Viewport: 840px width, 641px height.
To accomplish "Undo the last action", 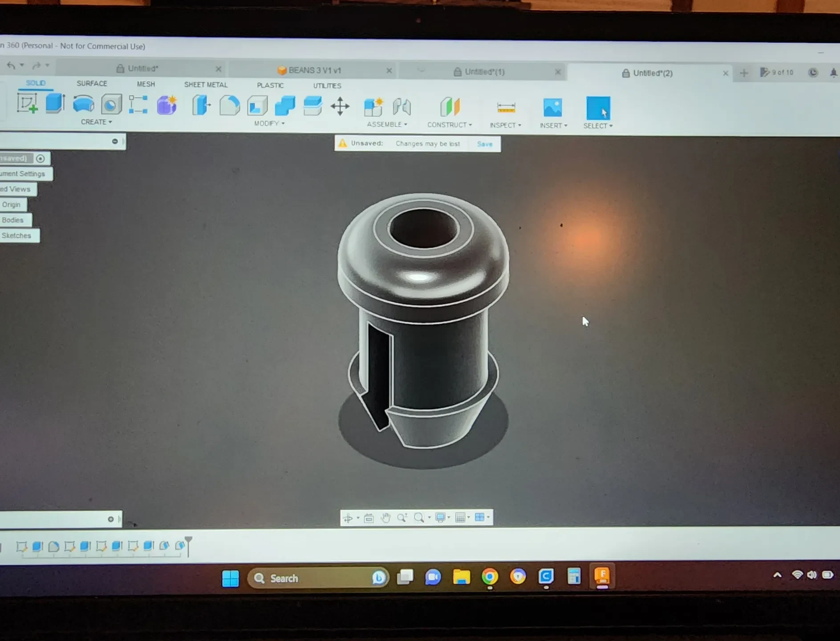I will 11,65.
